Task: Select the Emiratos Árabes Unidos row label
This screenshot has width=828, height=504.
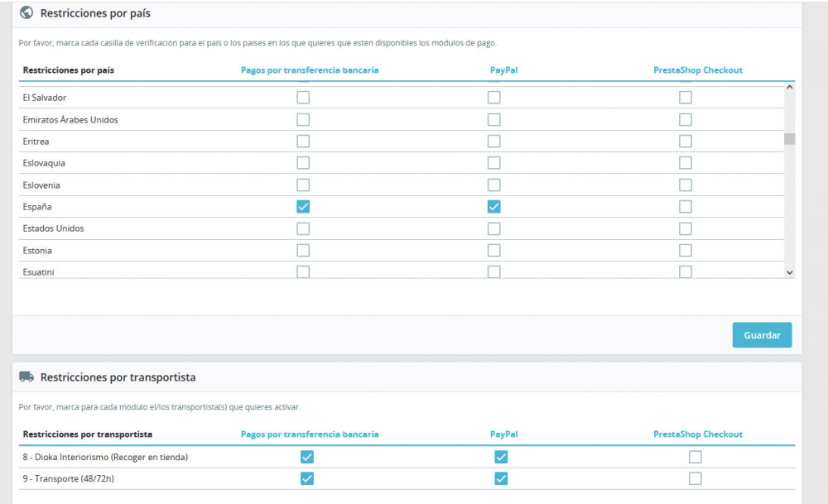Action: [70, 120]
